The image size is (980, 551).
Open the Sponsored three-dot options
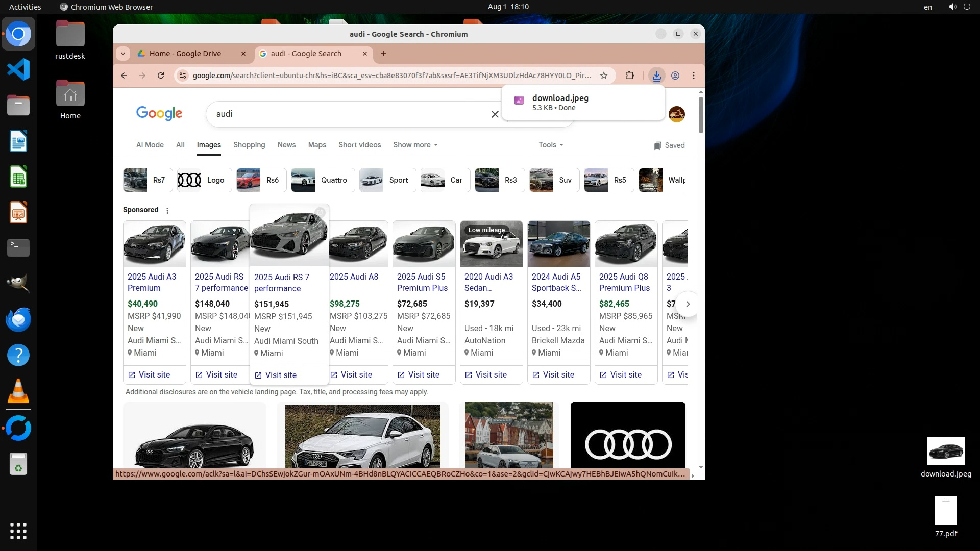(167, 210)
